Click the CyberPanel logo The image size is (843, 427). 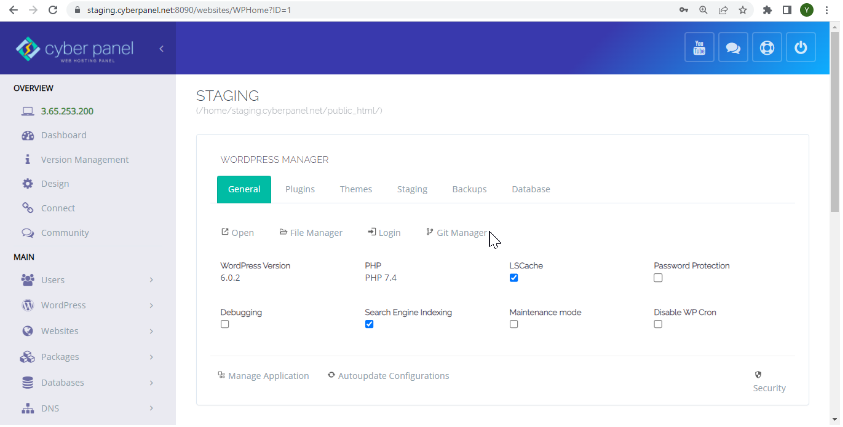74,49
